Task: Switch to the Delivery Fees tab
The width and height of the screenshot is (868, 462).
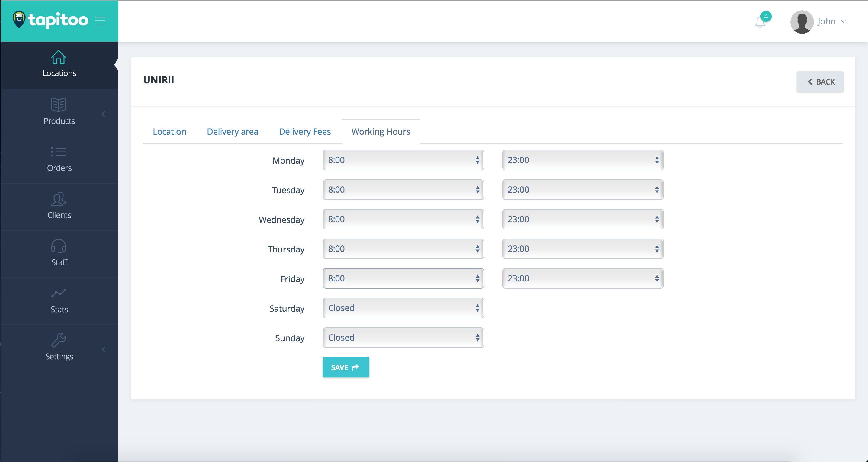Action: [x=305, y=132]
